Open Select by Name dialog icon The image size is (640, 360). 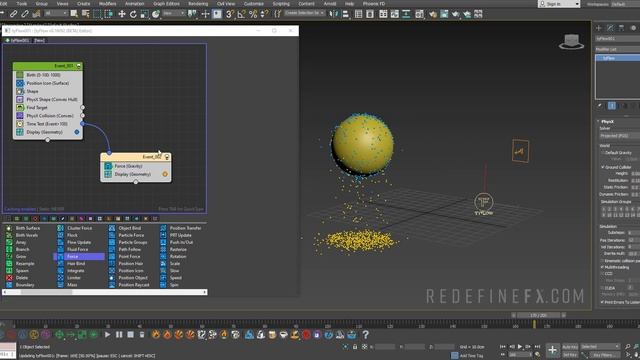point(85,14)
